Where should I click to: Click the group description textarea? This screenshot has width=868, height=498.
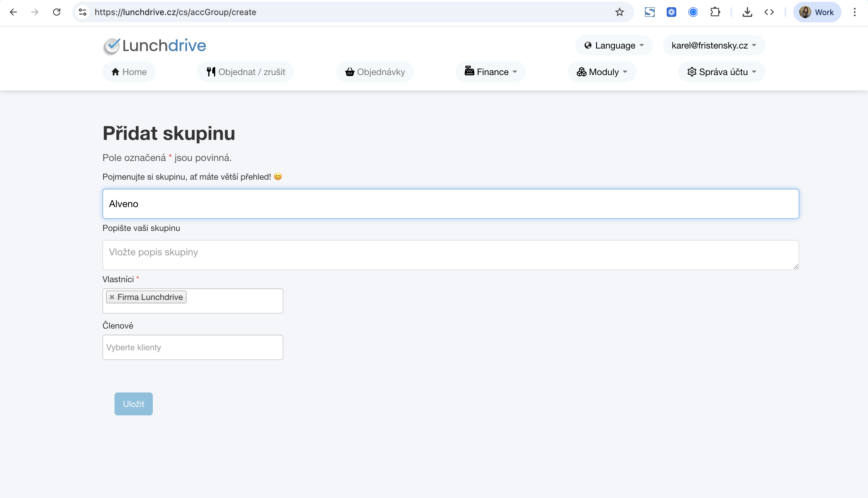pyautogui.click(x=450, y=255)
